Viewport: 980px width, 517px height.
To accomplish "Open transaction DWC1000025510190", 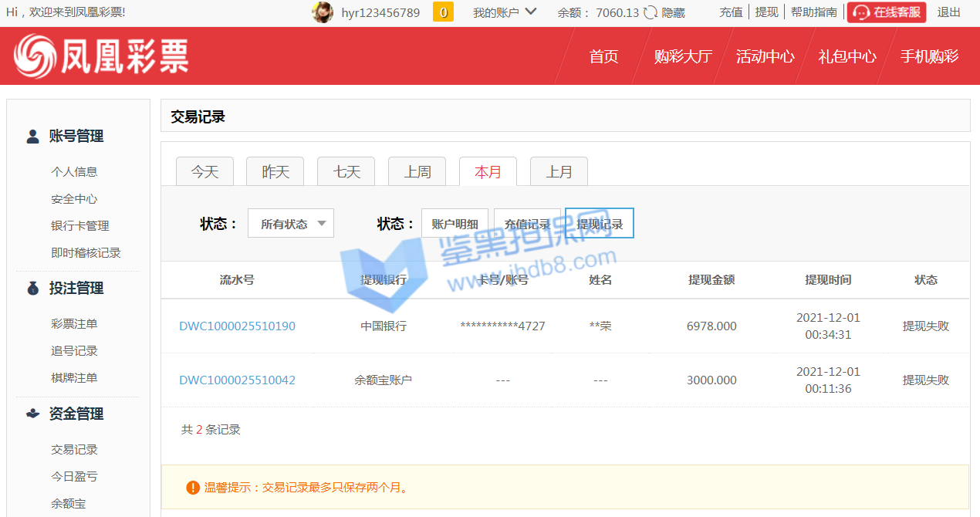I will 237,326.
